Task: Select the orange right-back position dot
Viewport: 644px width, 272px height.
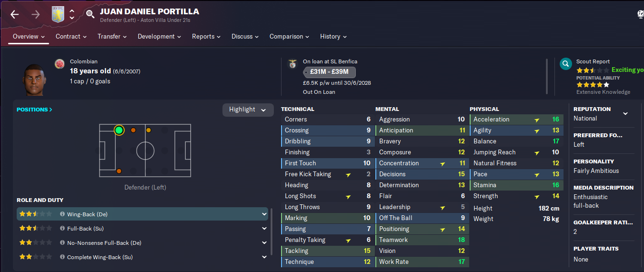Action: click(x=119, y=171)
